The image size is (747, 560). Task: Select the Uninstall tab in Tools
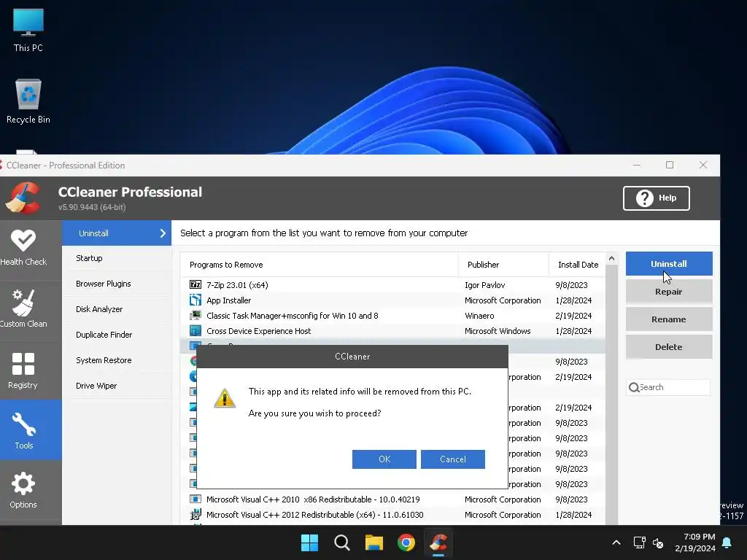(x=117, y=233)
